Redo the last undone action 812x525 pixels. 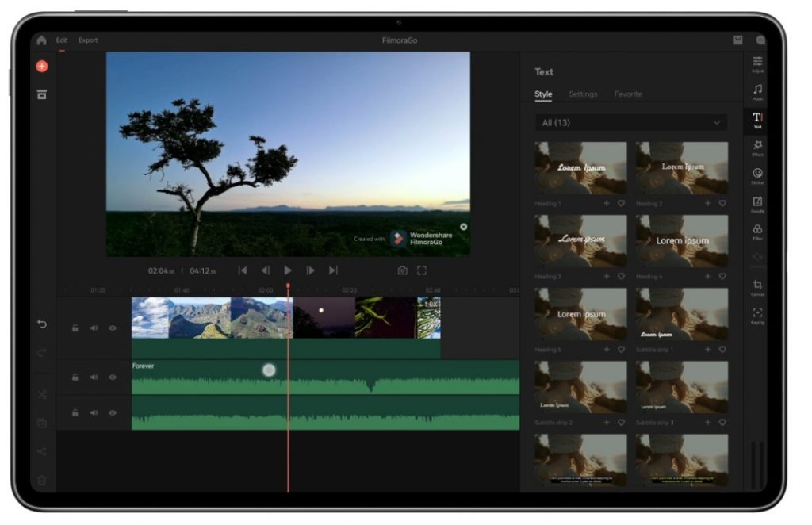(x=42, y=353)
